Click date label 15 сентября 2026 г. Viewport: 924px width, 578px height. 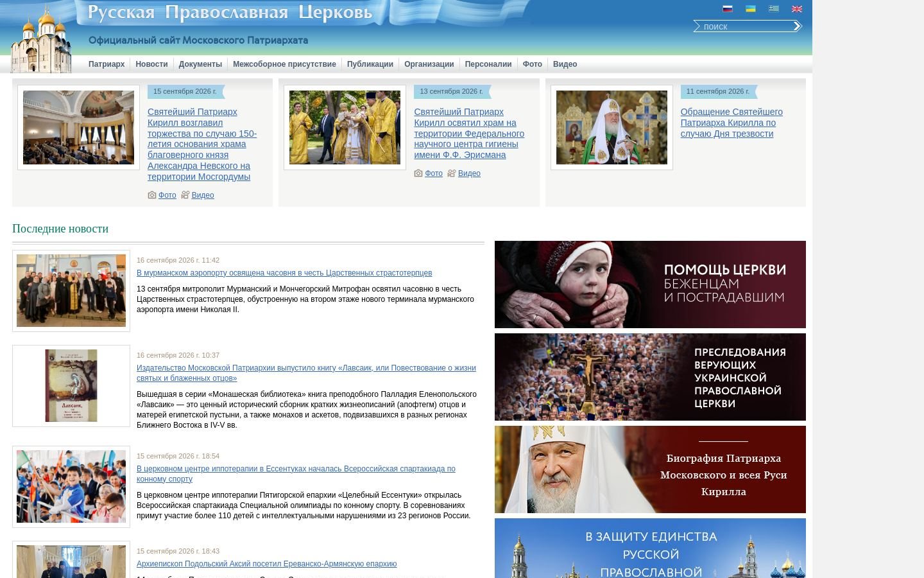[x=185, y=91]
